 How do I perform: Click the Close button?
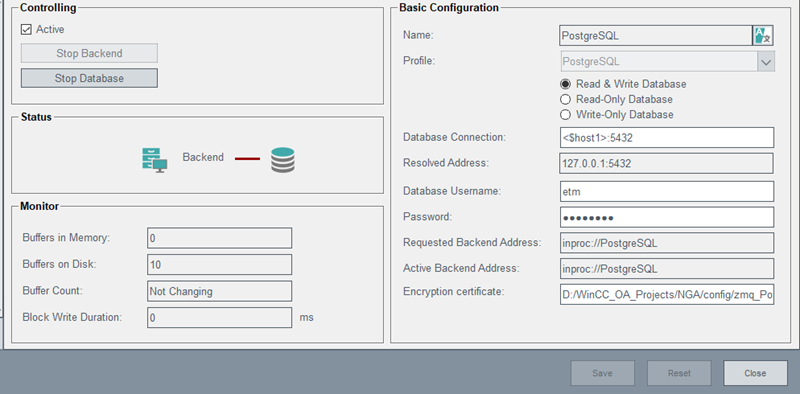coord(755,373)
